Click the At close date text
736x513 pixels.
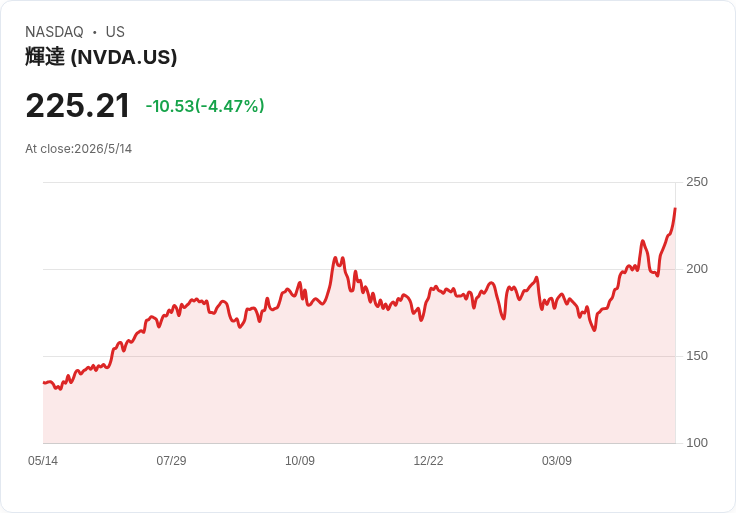(x=78, y=149)
